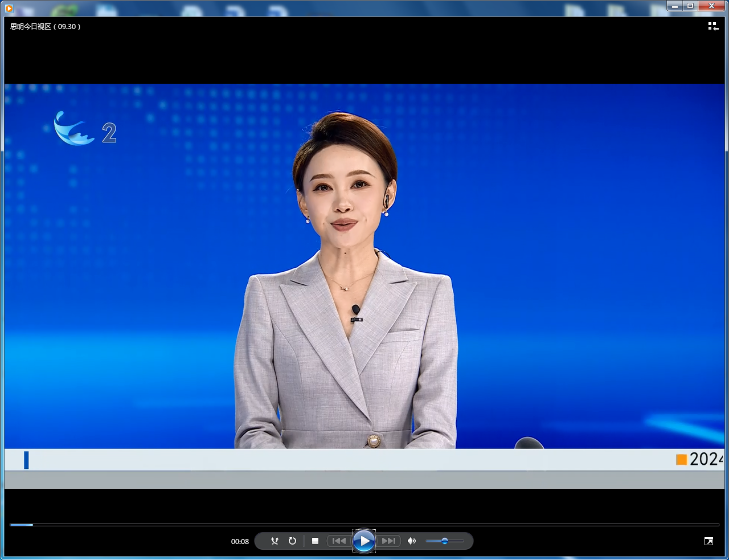The width and height of the screenshot is (729, 560).
Task: Turn on shuffle playback
Action: (275, 541)
